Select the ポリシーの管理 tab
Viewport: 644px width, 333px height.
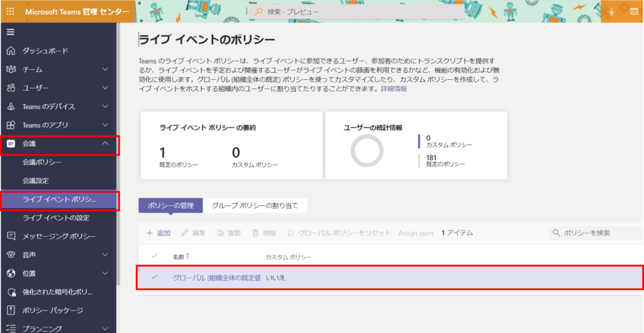pos(170,205)
